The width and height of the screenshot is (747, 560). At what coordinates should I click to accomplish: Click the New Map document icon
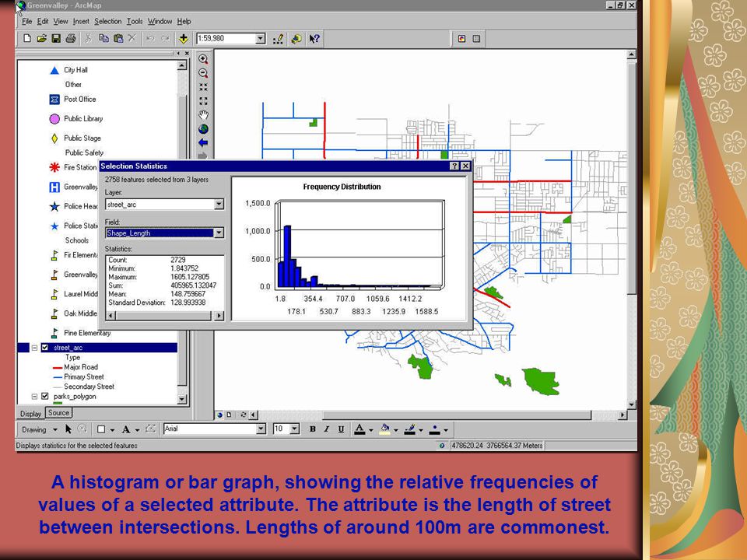pyautogui.click(x=27, y=39)
